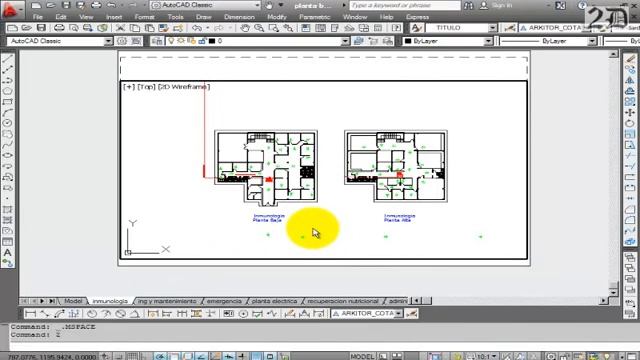640x360 pixels.
Task: Click the [2D Wireframe] visual style label
Action: 184,87
